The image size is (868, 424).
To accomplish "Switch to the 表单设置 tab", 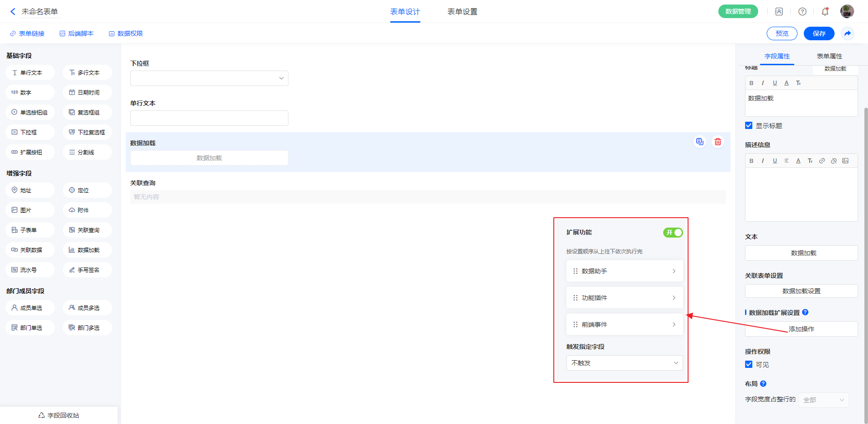I will click(x=462, y=12).
